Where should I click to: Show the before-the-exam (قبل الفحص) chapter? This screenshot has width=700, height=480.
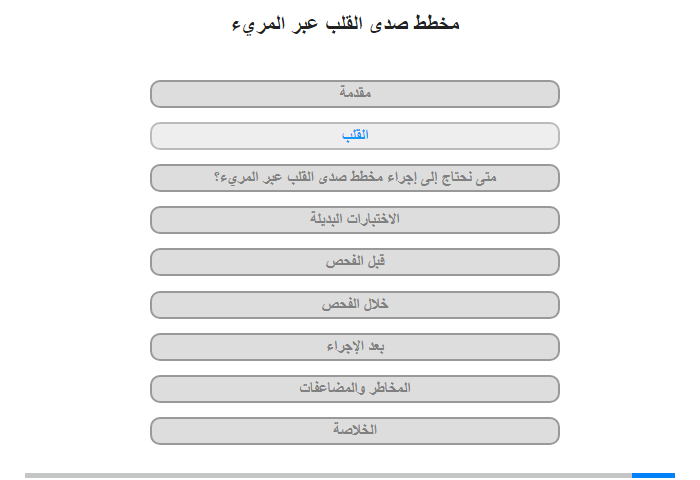pyautogui.click(x=354, y=262)
